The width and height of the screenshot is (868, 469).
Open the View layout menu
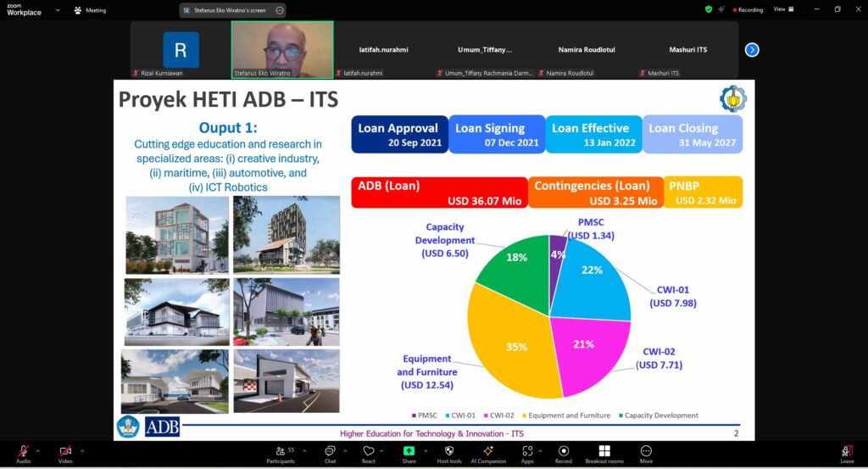[x=782, y=9]
